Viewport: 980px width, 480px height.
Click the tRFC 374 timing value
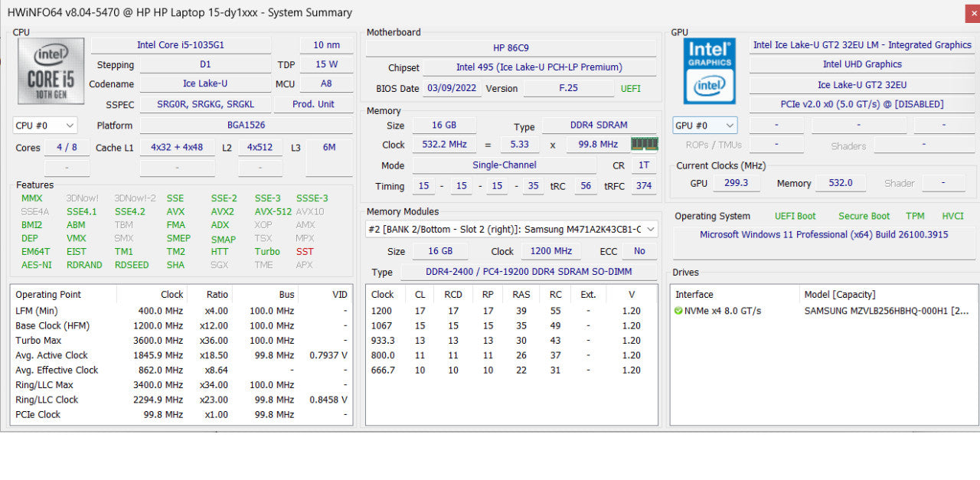[644, 186]
